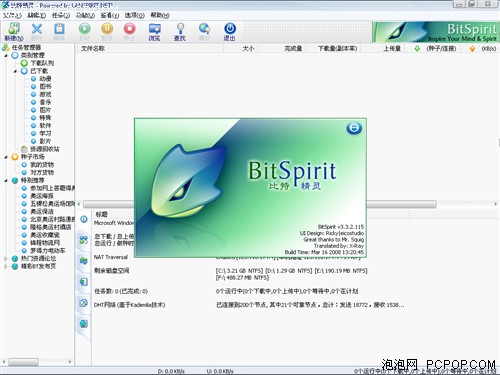This screenshot has width=500, height=375.
Task: Select 我的货物 under 种子市场
Action: point(42,165)
